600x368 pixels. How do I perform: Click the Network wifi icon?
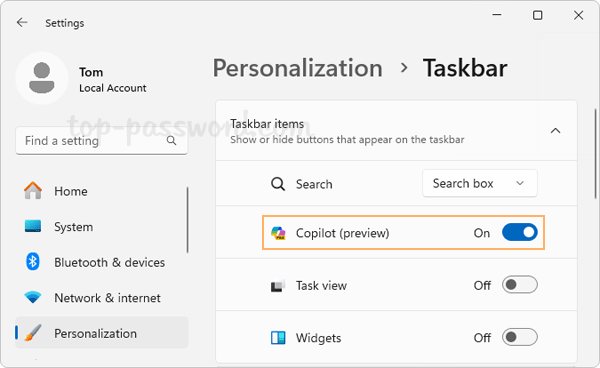tap(33, 297)
